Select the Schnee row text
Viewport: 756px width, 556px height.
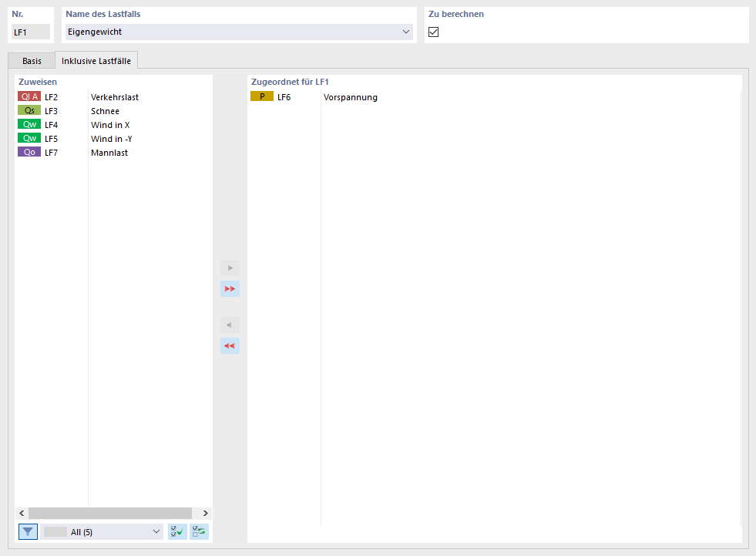coord(105,111)
